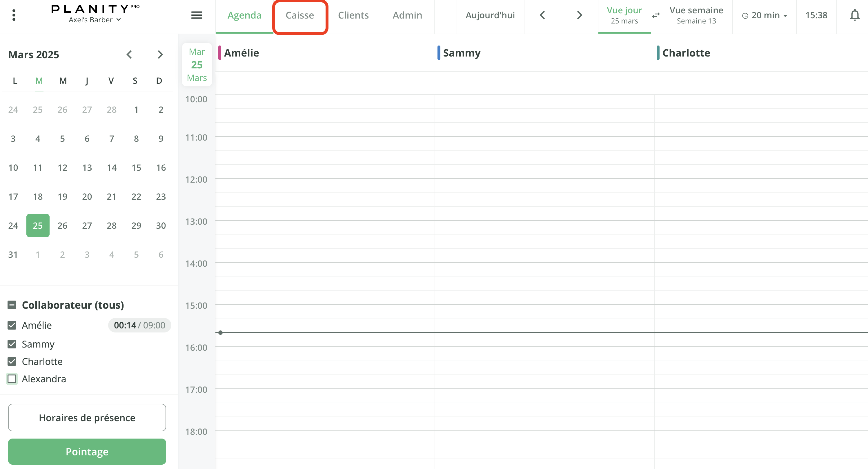Open the hamburger navigation menu
Image resolution: width=868 pixels, height=469 pixels.
[197, 15]
